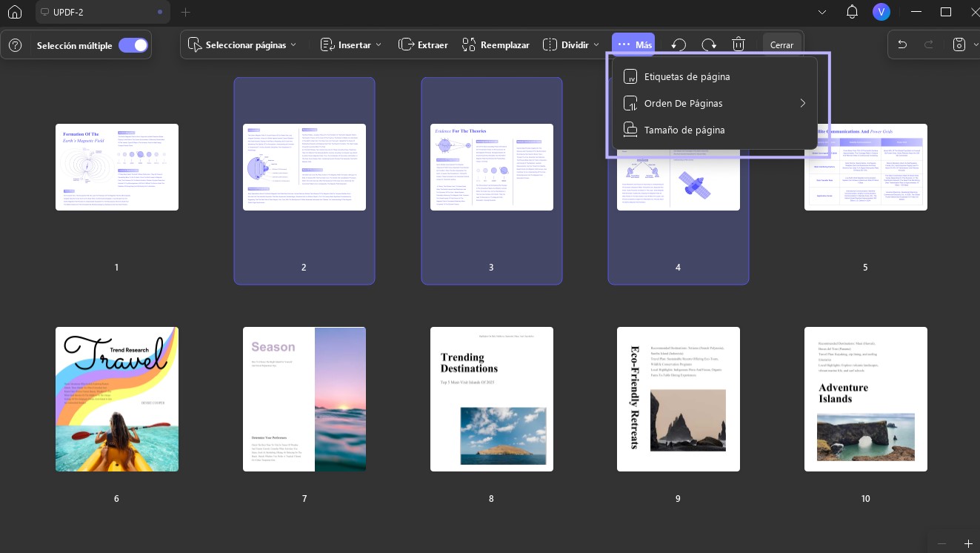Turn off the Selección múltiple switch
This screenshot has width=980, height=553.
point(133,45)
